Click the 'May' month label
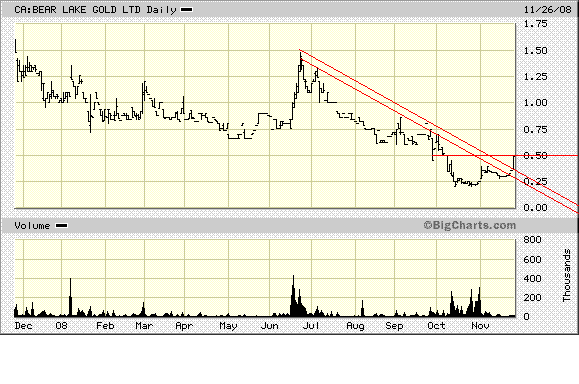 pyautogui.click(x=228, y=326)
